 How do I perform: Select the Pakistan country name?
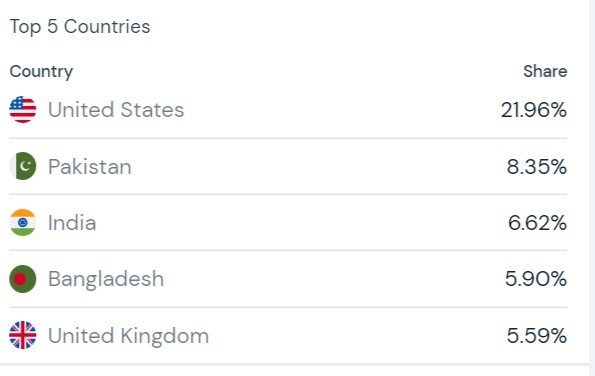pos(90,167)
